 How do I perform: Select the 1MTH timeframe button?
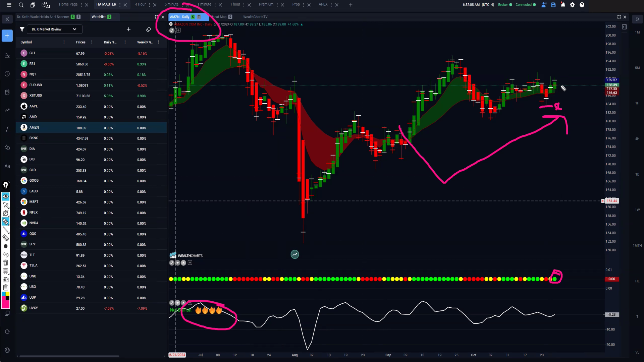[x=637, y=246]
